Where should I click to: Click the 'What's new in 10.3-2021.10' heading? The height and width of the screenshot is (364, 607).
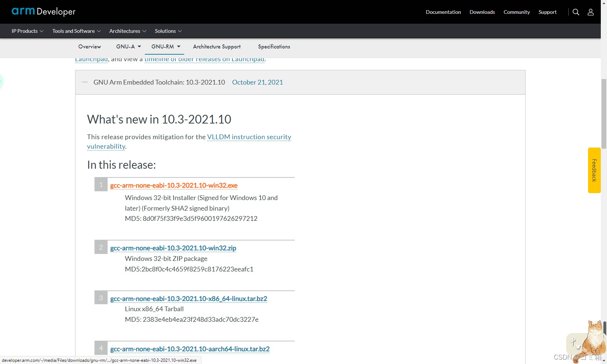[x=159, y=120]
